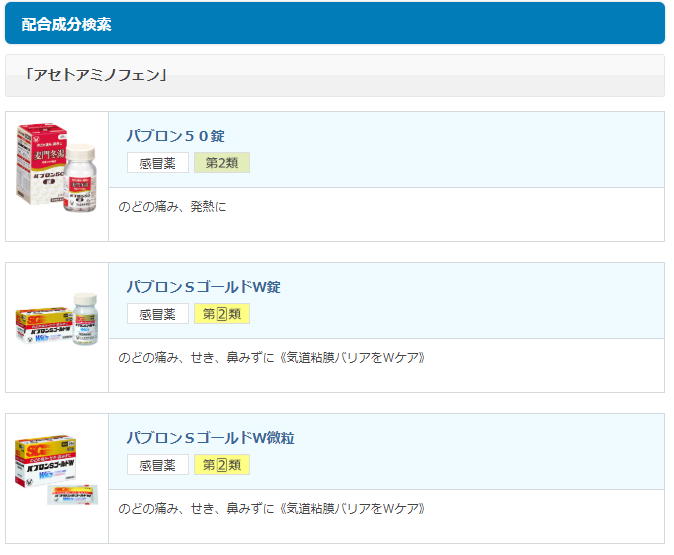Click the sachet packet in ゴールドW微粒 image
This screenshot has height=555, width=674.
73,495
